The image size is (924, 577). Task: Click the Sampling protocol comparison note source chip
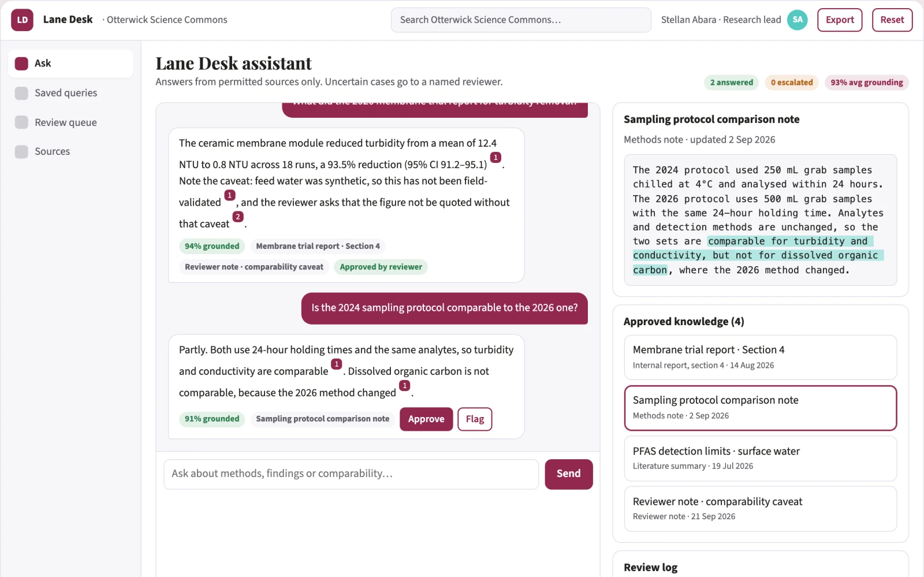[323, 419]
